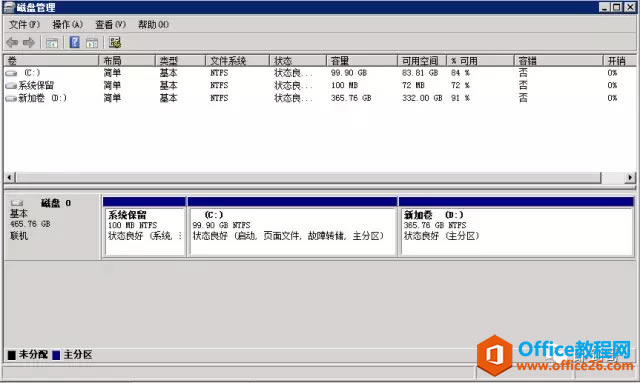Click the black 未分配 legend swatch
This screenshot has height=383, width=640.
11,355
